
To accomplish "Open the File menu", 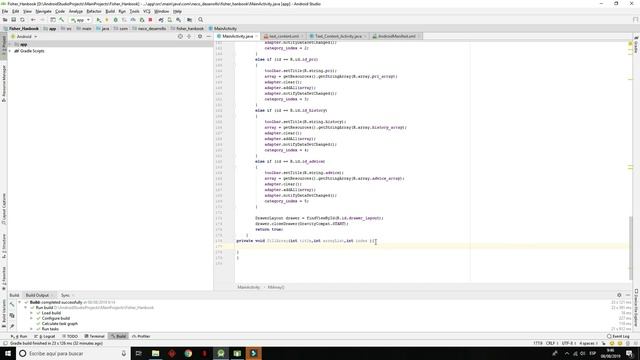I will (5, 11).
